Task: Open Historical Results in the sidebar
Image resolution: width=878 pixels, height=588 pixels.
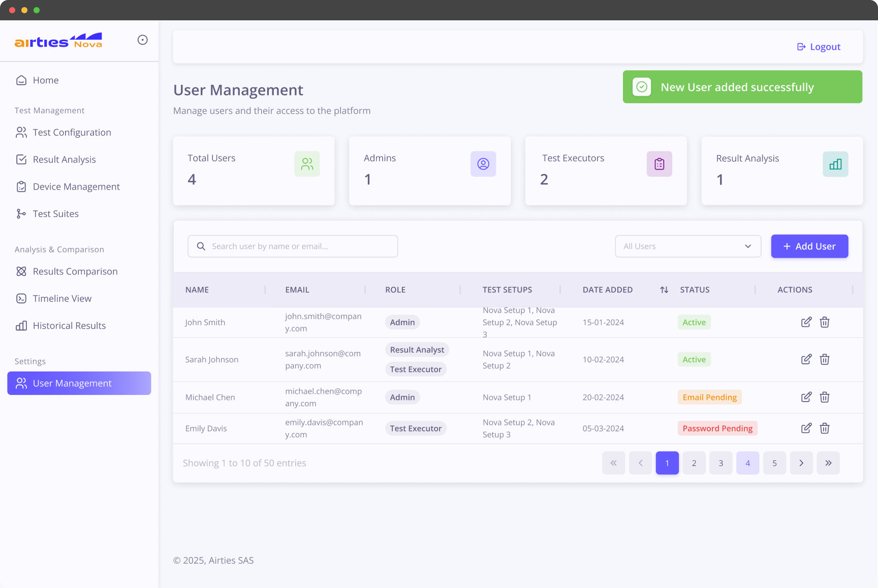Action: (x=79, y=326)
